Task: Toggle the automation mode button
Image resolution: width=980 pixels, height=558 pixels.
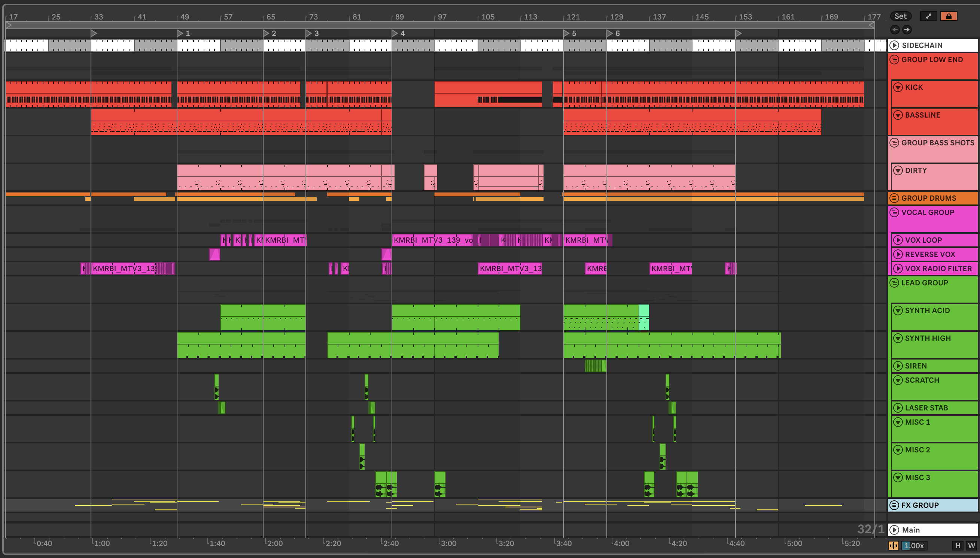Action: point(928,16)
